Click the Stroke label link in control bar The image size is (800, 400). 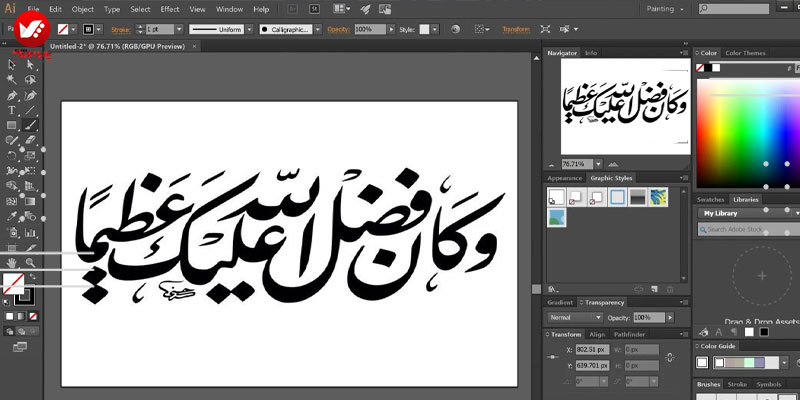point(121,30)
